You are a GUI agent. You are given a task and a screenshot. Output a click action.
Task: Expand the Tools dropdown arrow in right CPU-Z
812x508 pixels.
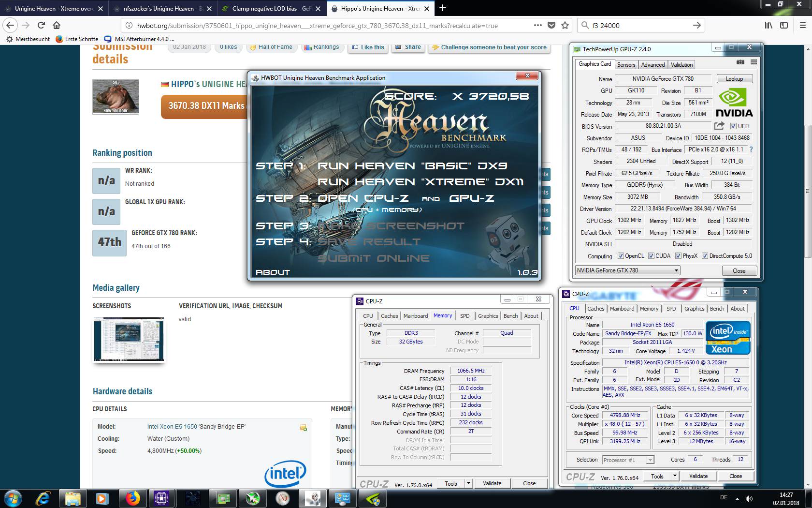click(x=675, y=476)
